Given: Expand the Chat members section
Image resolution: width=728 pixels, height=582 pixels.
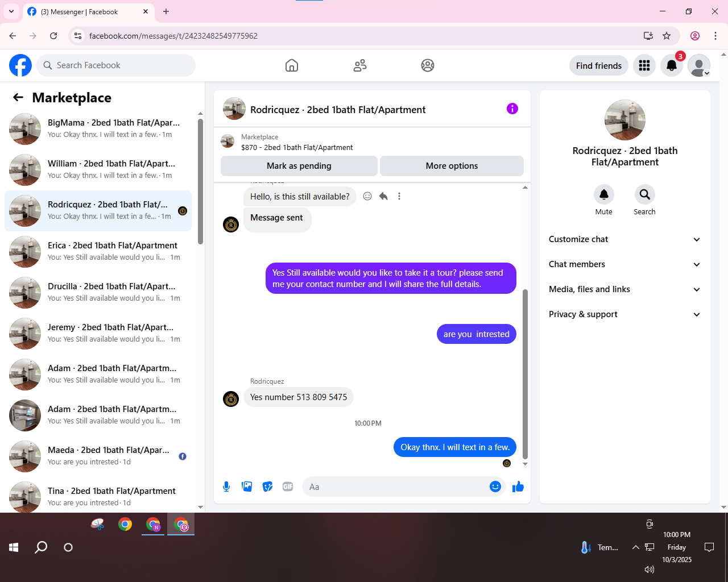Looking at the screenshot, I should coord(625,264).
